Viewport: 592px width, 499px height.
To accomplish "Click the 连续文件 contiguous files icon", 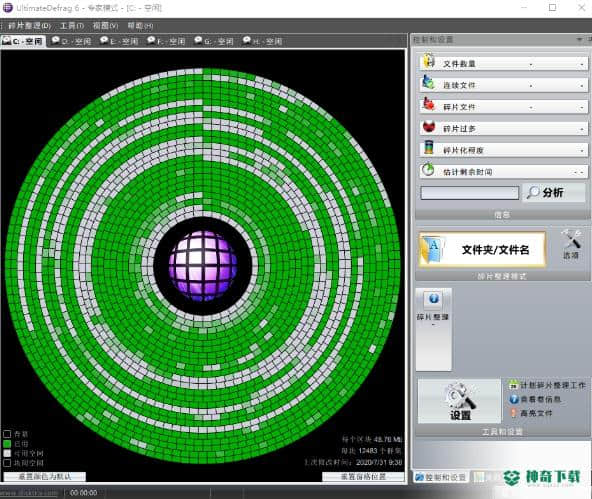I will click(x=429, y=82).
